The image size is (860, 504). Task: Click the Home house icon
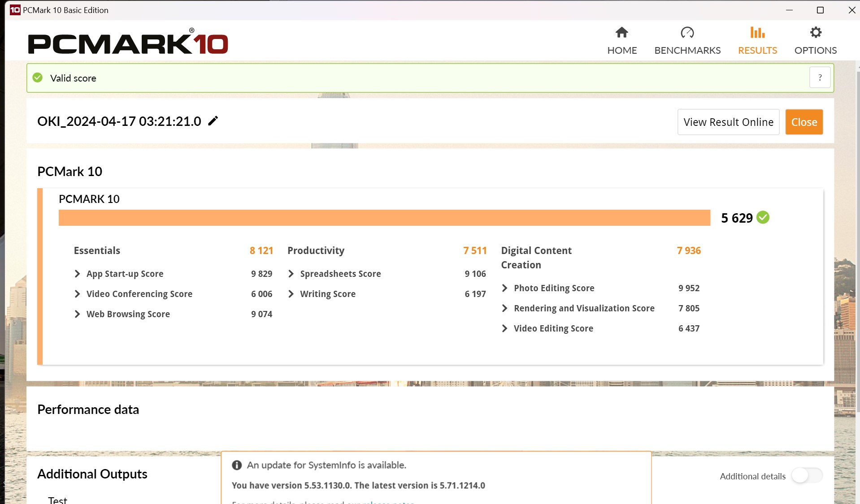(621, 33)
